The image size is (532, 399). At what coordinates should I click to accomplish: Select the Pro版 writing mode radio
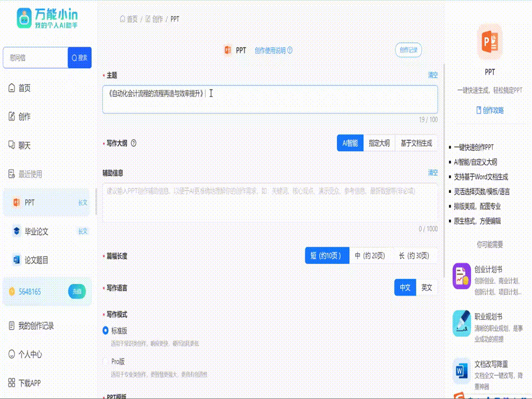pos(106,361)
